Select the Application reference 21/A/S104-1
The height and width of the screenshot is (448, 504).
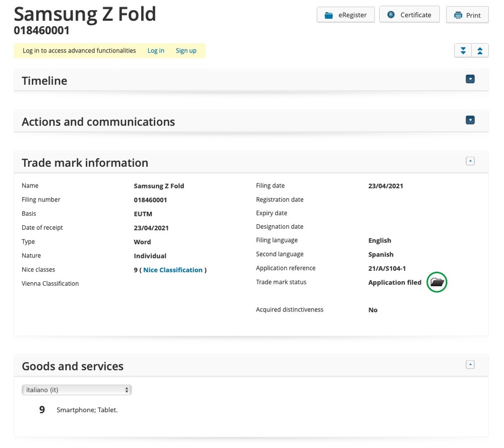pos(387,269)
